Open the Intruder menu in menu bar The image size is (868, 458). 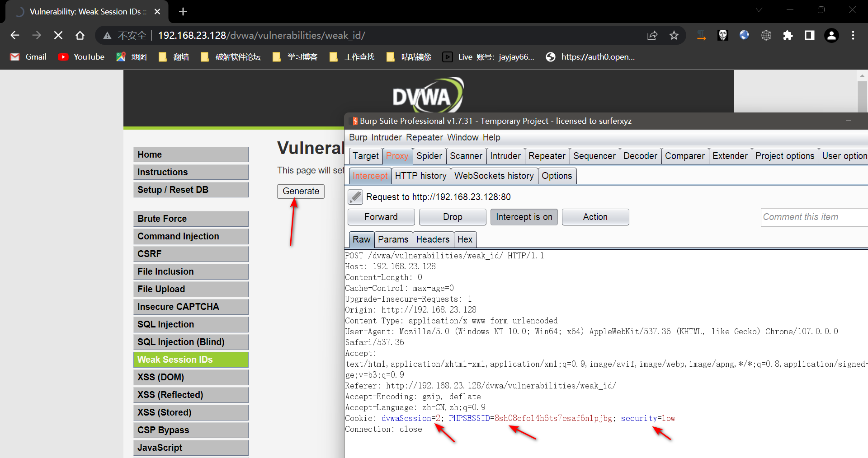[387, 137]
